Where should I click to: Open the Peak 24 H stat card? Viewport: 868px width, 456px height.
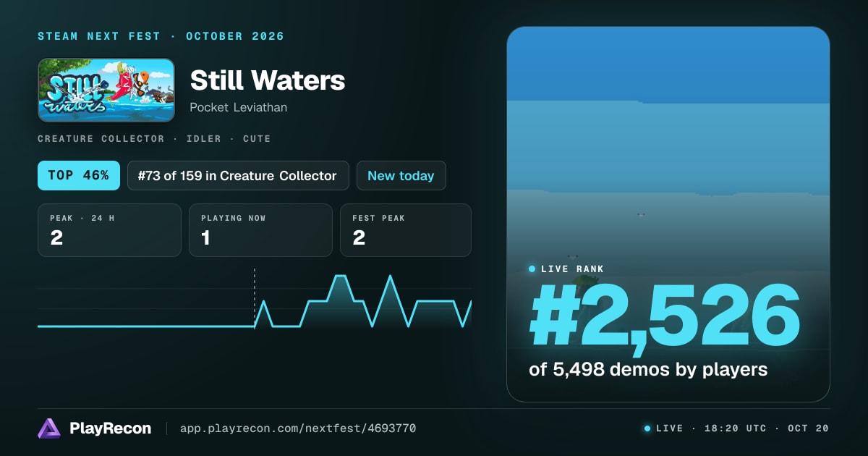(109, 230)
